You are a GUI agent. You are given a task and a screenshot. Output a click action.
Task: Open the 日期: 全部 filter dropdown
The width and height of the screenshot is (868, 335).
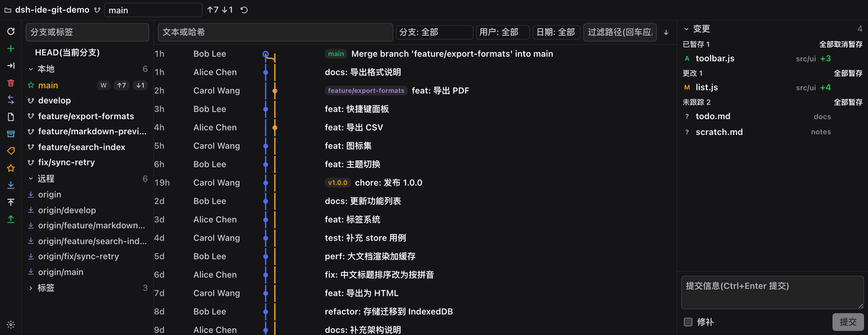tap(556, 33)
